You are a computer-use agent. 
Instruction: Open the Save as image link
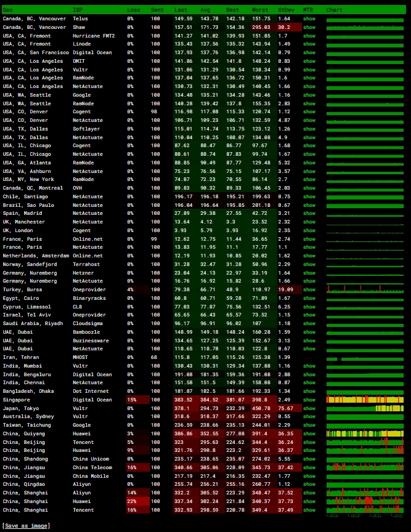point(26,526)
